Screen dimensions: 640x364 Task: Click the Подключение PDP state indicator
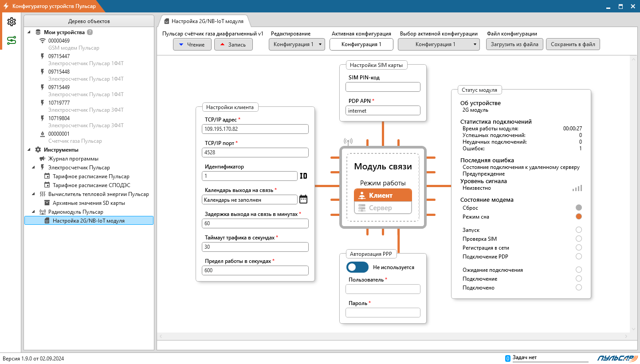click(x=578, y=256)
